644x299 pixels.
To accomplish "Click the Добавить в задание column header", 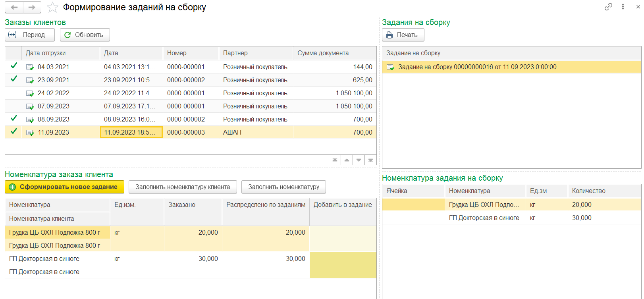I will click(x=343, y=212).
